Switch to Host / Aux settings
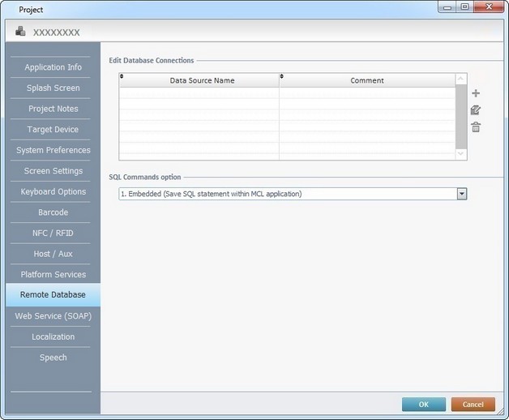Screen dimensions: 509x420 pyautogui.click(x=53, y=254)
